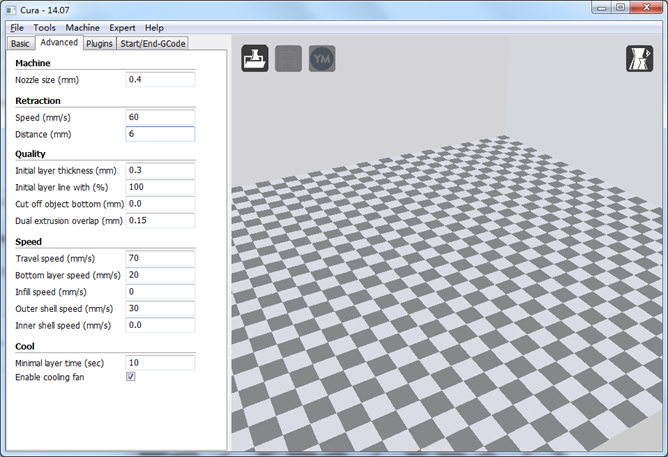Open the Start/End-GCode tab
The image size is (668, 457).
point(153,44)
